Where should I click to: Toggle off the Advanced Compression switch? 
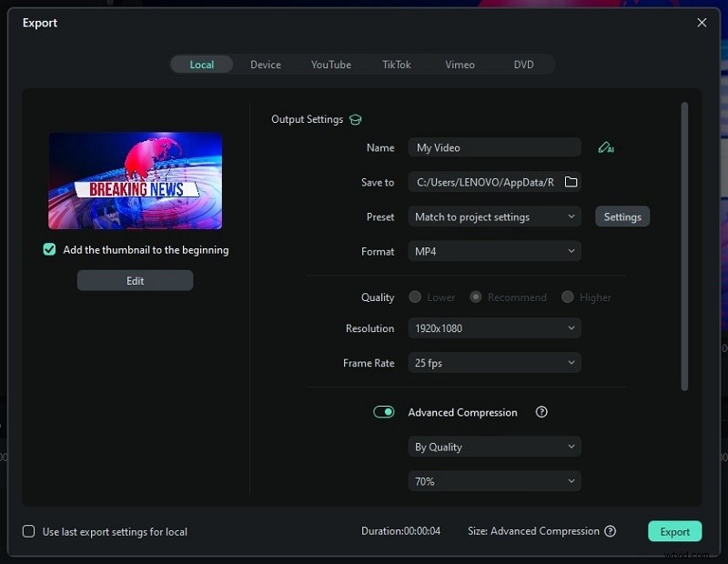pos(383,411)
